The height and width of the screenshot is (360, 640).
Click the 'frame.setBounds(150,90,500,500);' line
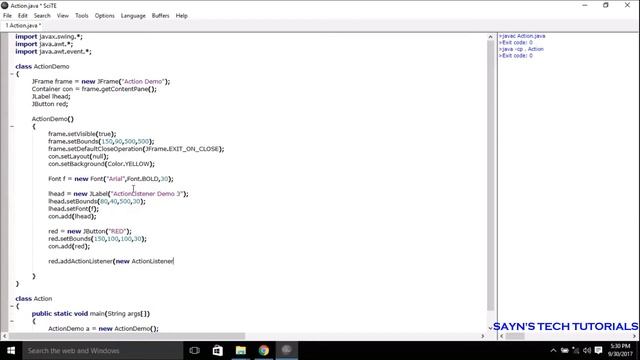pyautogui.click(x=101, y=142)
